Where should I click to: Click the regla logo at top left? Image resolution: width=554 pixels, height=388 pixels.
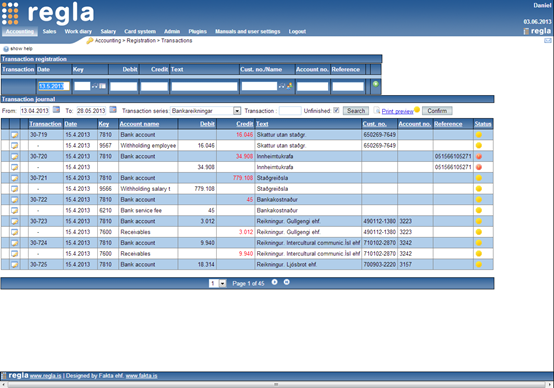[48, 13]
